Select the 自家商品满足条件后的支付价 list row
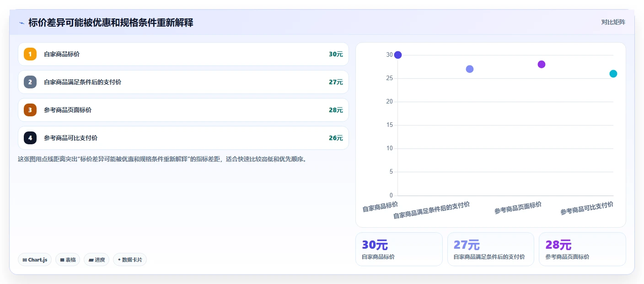The height and width of the screenshot is (284, 644). click(183, 82)
